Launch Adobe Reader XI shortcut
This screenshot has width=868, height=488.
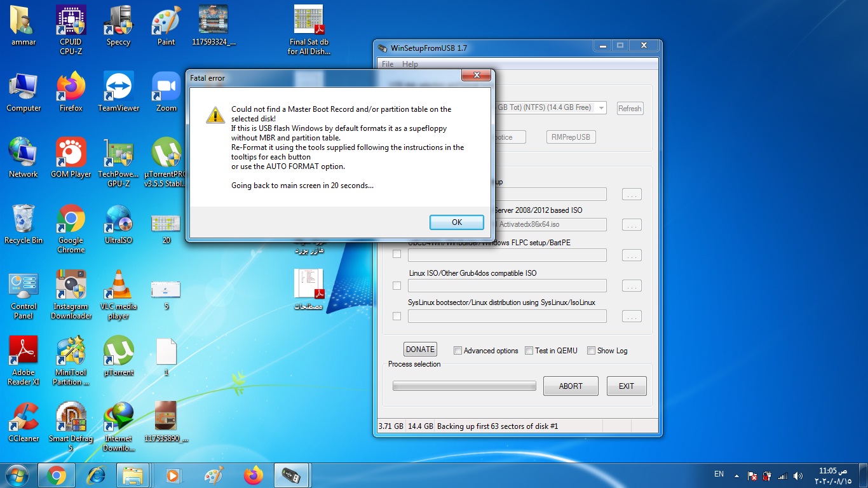pyautogui.click(x=24, y=361)
